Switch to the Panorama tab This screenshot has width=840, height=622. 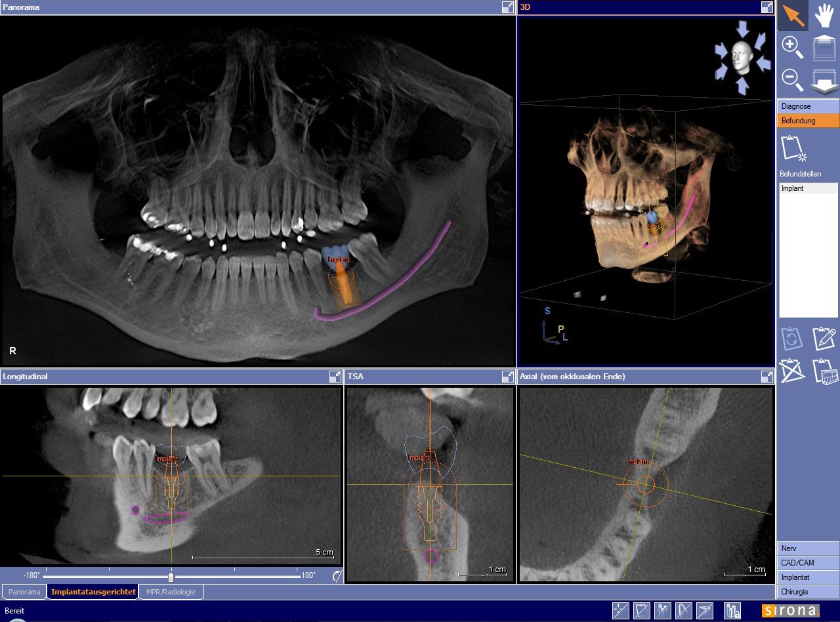24,592
